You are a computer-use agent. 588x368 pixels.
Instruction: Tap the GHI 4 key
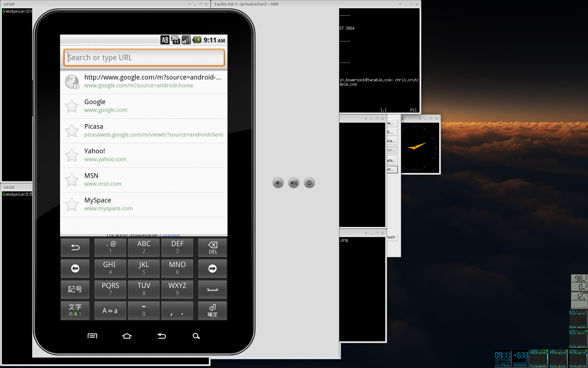tap(110, 269)
